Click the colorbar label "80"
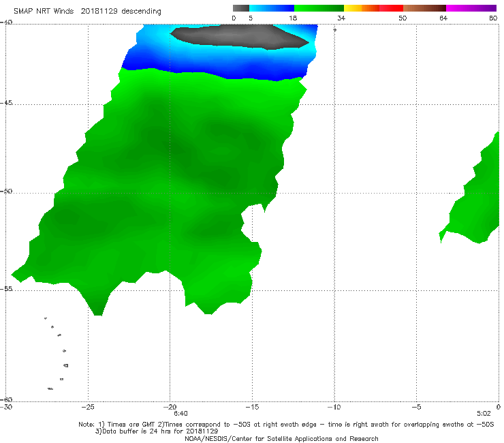The height and width of the screenshot is (443, 504). (493, 18)
